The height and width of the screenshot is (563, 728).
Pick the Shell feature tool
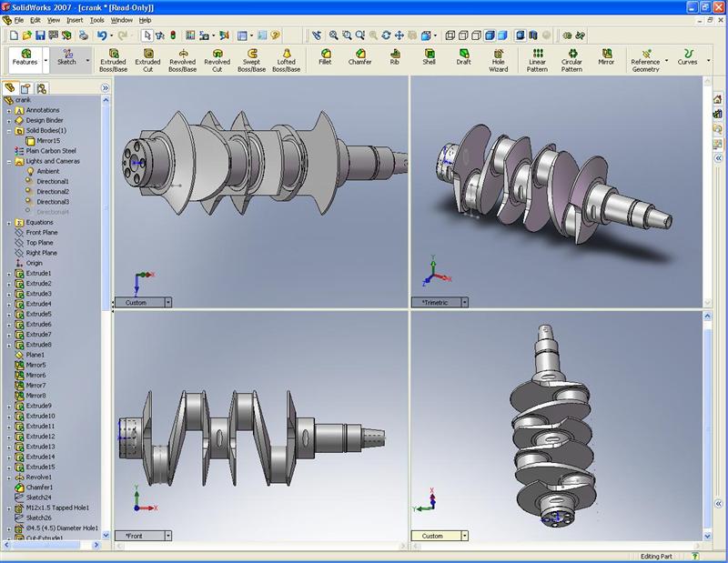pos(429,57)
